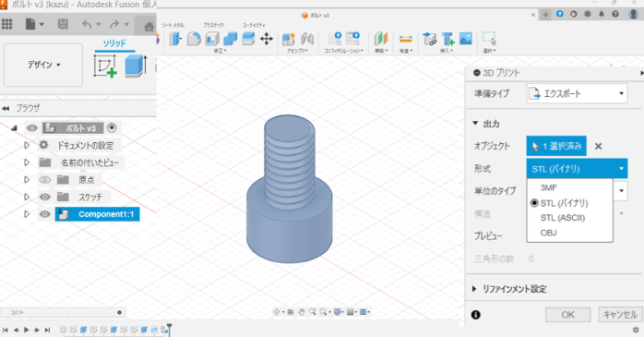This screenshot has height=337, width=644.
Task: Choose OBJ from format list
Action: point(548,233)
